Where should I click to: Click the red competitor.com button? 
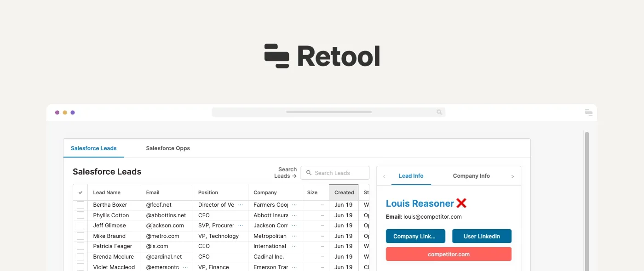coord(448,254)
